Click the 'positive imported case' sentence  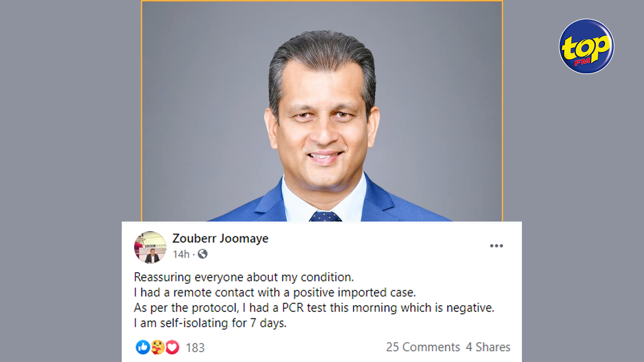pos(354,293)
